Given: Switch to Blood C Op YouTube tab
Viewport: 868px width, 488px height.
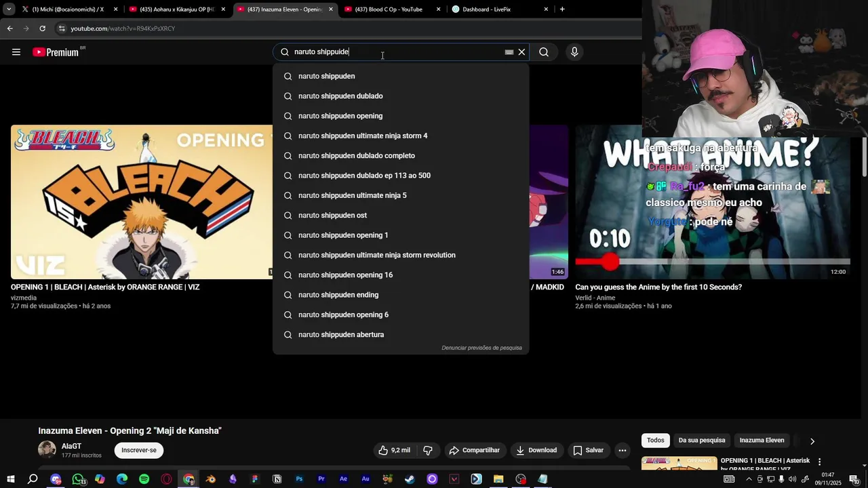Looking at the screenshot, I should click(392, 9).
